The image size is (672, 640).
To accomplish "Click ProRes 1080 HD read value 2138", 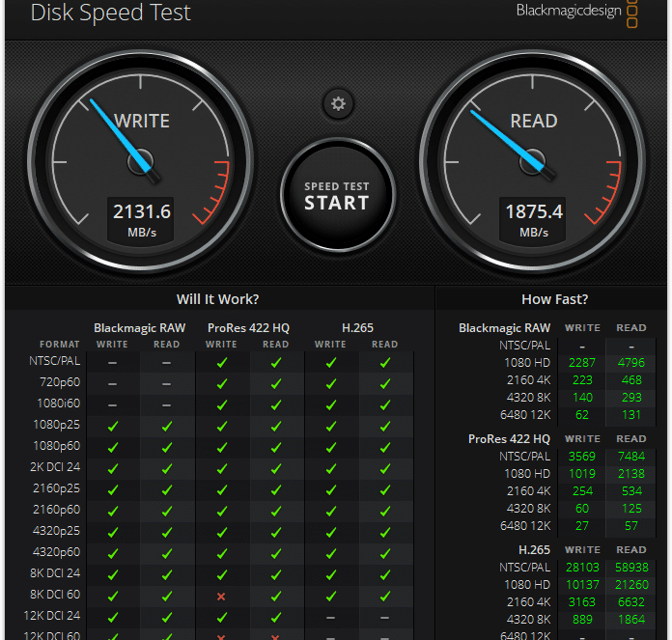I will click(631, 473).
